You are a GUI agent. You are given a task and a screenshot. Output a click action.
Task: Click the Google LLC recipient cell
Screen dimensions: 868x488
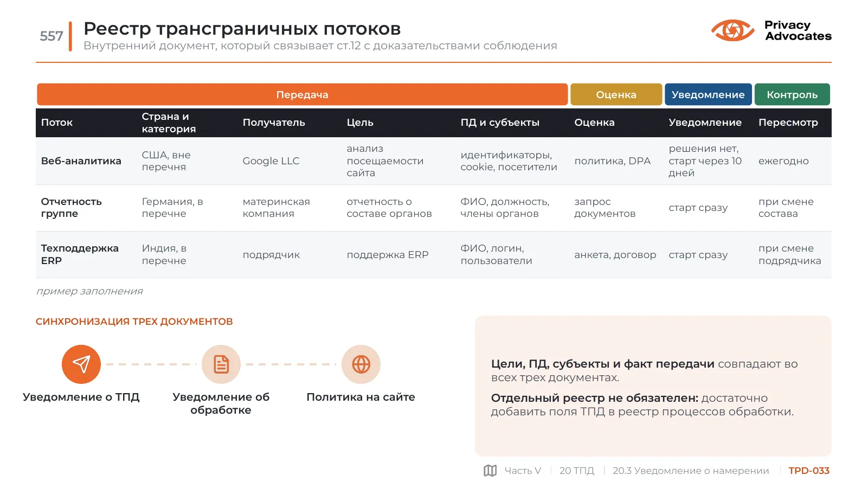click(271, 161)
